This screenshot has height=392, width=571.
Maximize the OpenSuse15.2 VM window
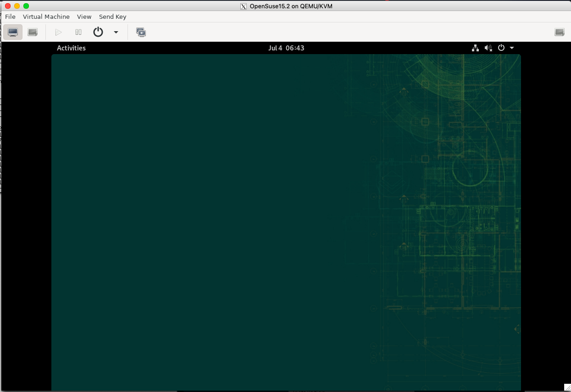pyautogui.click(x=26, y=6)
